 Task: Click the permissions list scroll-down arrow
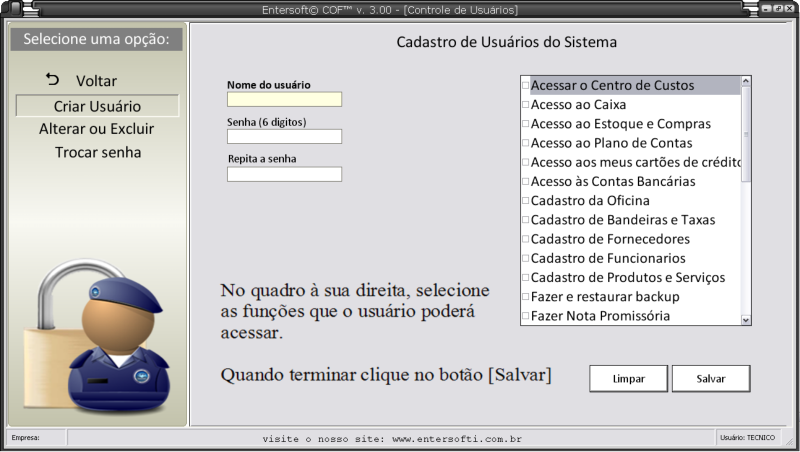745,320
